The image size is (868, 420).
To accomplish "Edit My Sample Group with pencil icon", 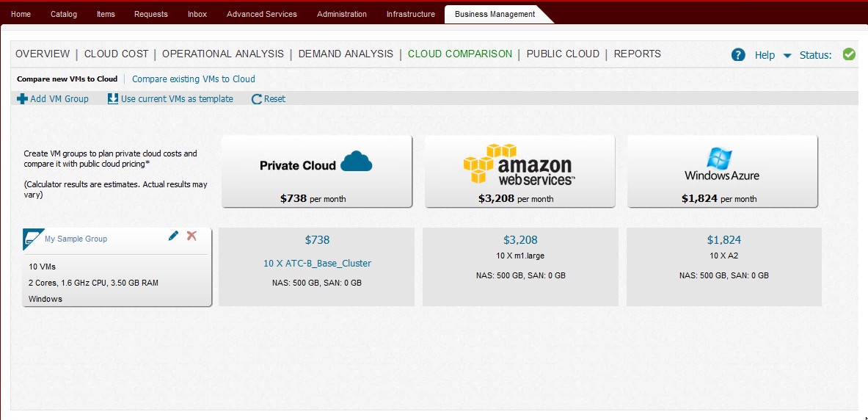I will [173, 236].
